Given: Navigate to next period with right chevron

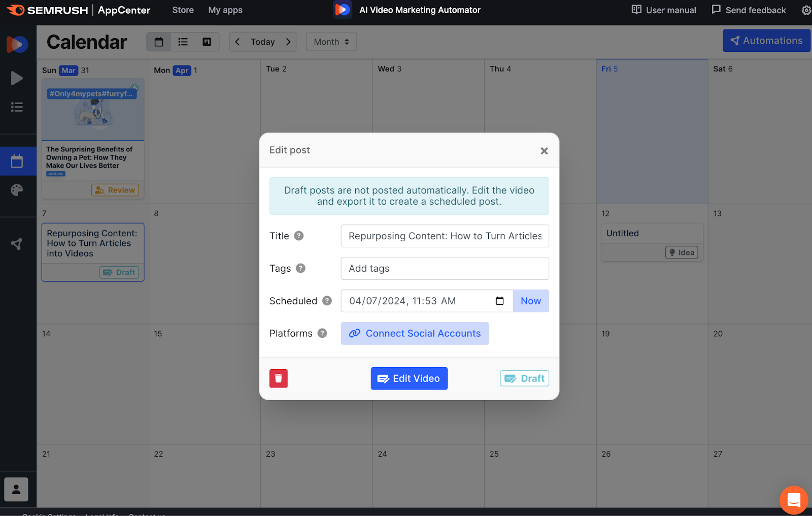Looking at the screenshot, I should [x=288, y=42].
